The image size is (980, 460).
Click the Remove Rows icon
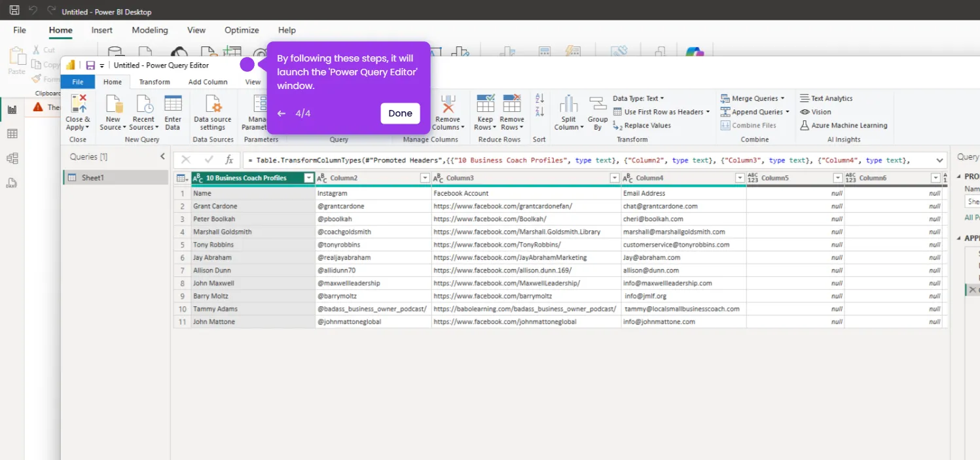click(511, 104)
